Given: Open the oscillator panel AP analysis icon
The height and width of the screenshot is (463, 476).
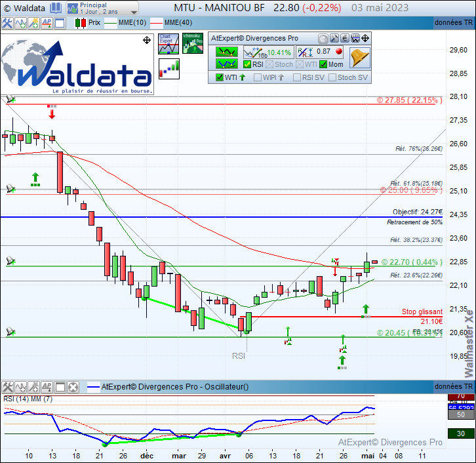Looking at the screenshot, I should tap(47, 388).
